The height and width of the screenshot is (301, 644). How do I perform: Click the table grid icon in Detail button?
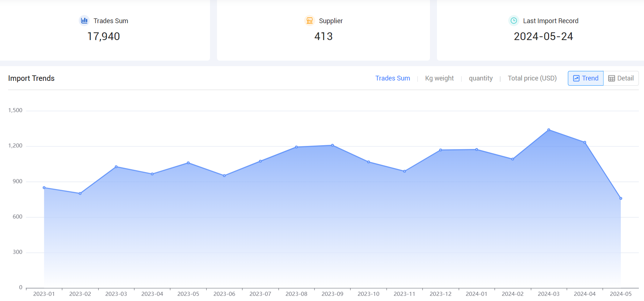pyautogui.click(x=612, y=78)
